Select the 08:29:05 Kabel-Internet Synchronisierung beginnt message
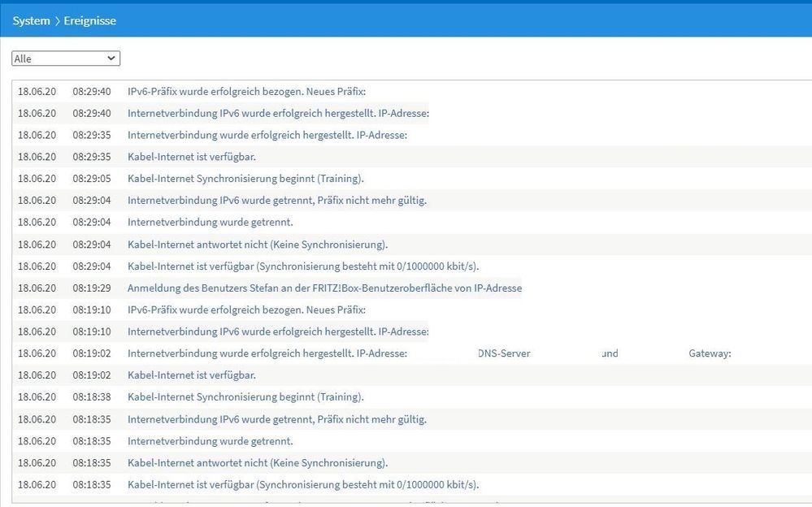This screenshot has height=507, width=812. click(x=245, y=179)
